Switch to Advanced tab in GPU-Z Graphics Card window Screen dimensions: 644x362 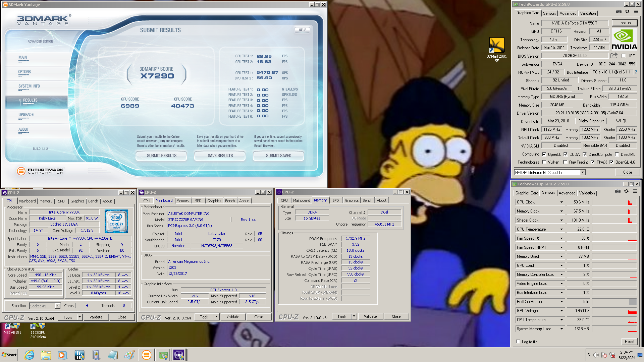tap(568, 13)
